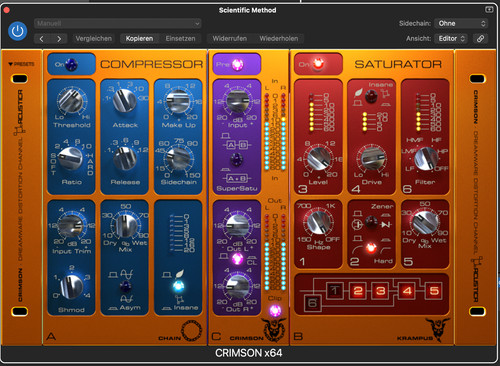The width and height of the screenshot is (500, 366).
Task: Click the compressor Sidechain frequency knob
Action: tap(178, 159)
